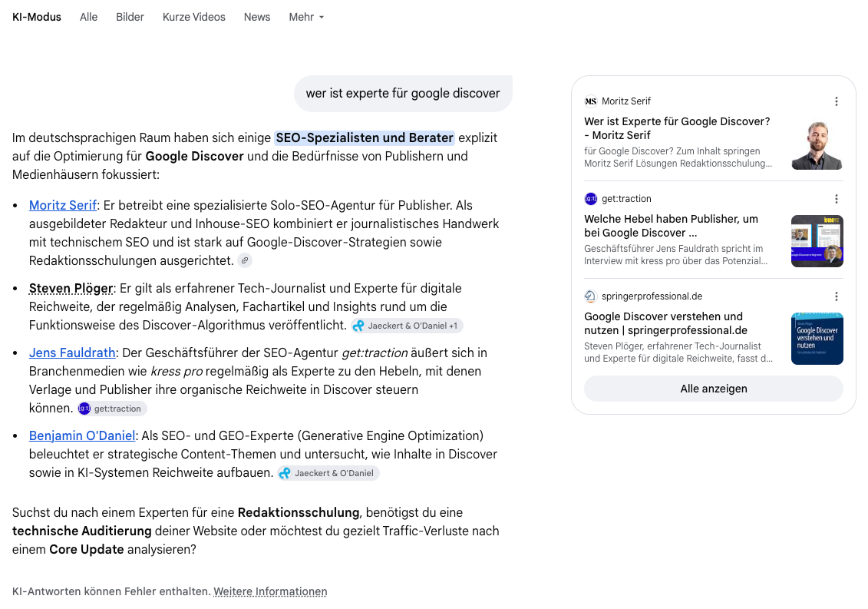Image resolution: width=868 pixels, height=609 pixels.
Task: Click the highlighted 'SEO-Spezialisten und Berater' text
Action: coord(365,138)
